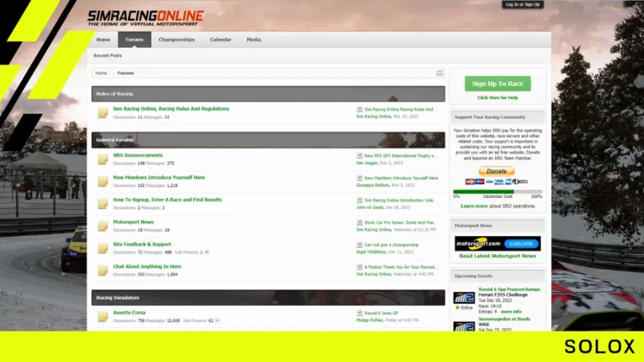
Task: Open latest post Can not join a championship
Action: 391,244
